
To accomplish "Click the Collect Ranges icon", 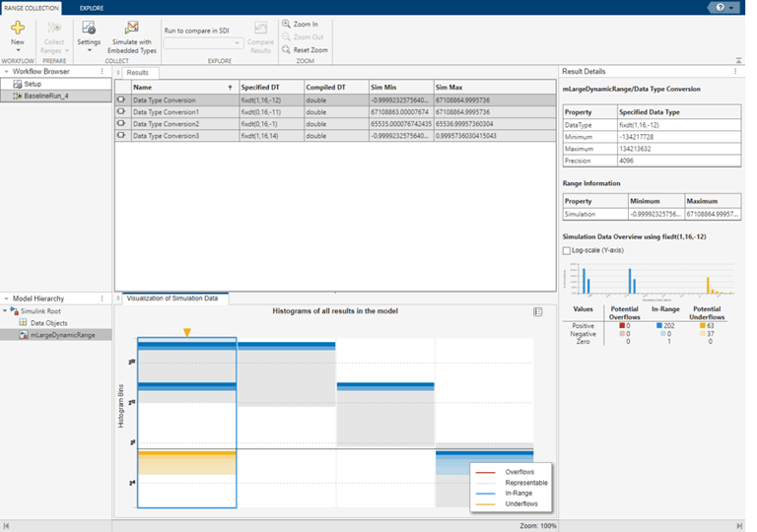I will tap(54, 28).
